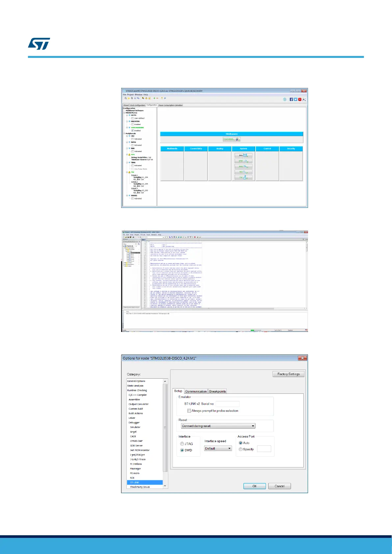
Task: Select the Linker category
Action: point(132,418)
